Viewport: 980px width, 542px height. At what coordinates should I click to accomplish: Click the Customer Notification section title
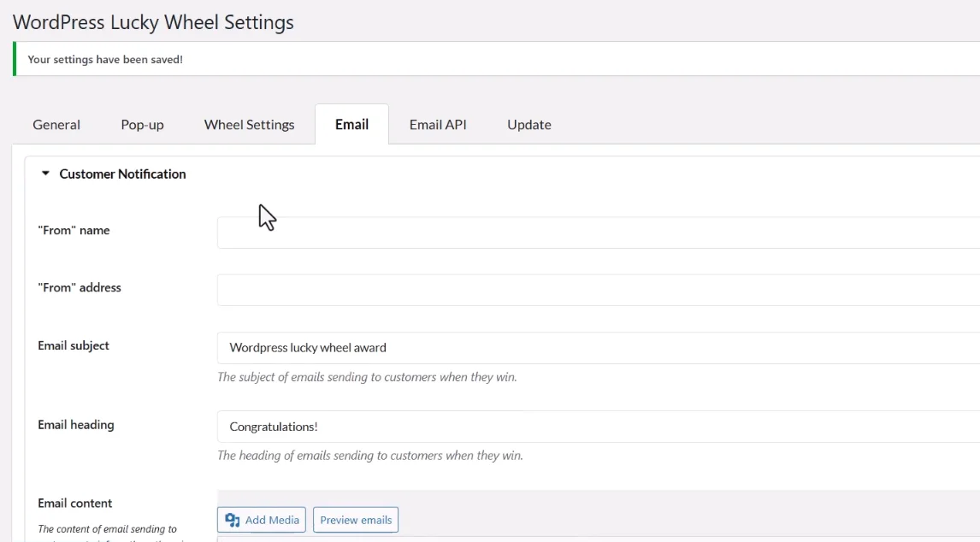(x=122, y=174)
